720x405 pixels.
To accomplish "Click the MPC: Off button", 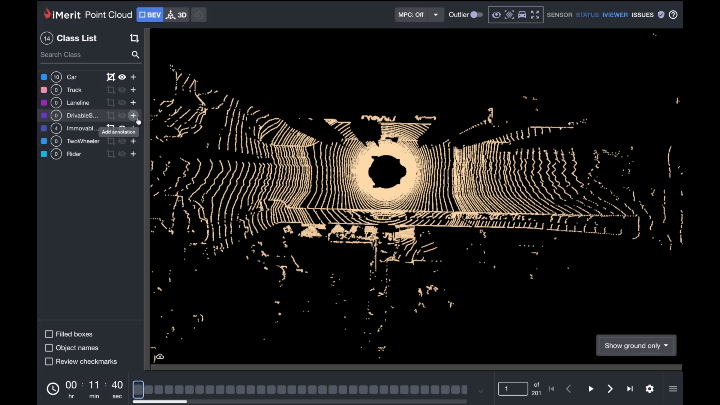I will (x=411, y=15).
